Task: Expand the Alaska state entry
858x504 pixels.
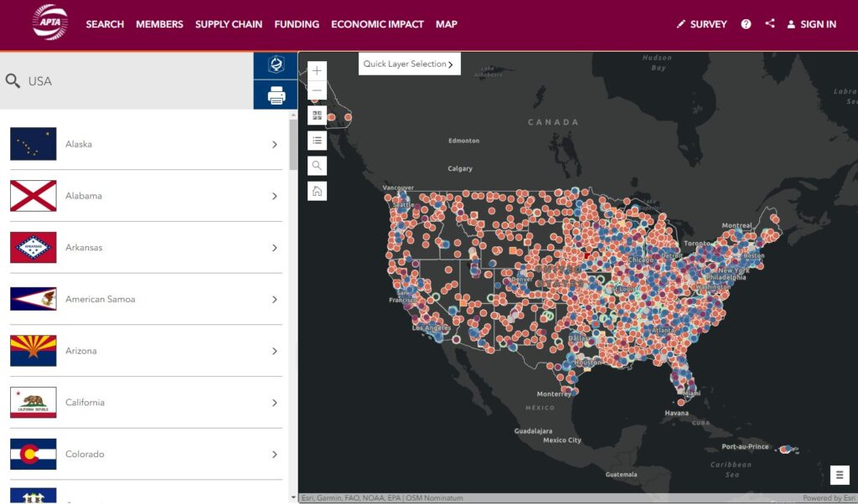Action: point(146,144)
